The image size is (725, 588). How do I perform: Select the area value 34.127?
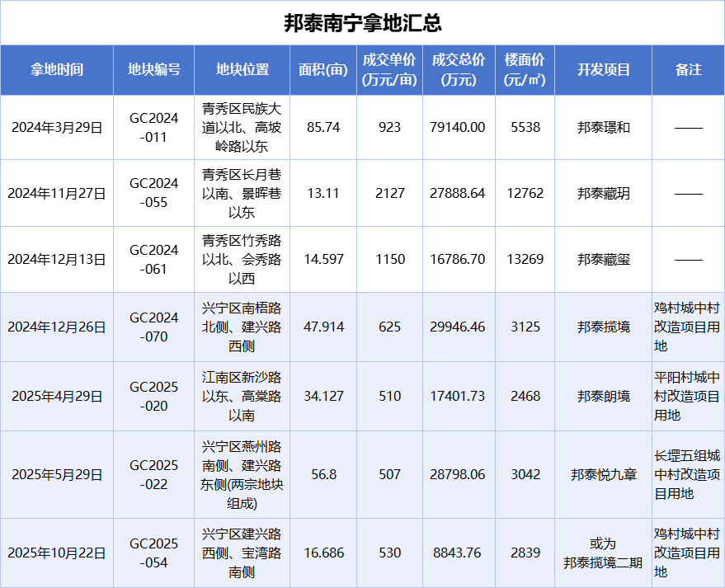point(324,396)
